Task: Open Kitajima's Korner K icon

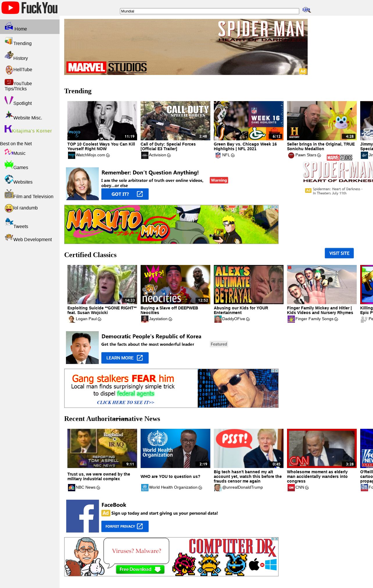Action: point(8,128)
